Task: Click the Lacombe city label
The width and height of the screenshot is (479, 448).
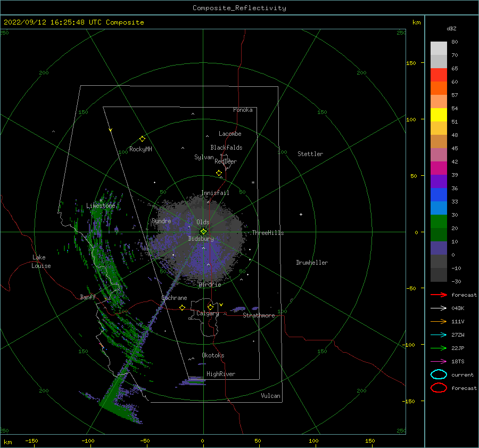Action: pyautogui.click(x=230, y=134)
